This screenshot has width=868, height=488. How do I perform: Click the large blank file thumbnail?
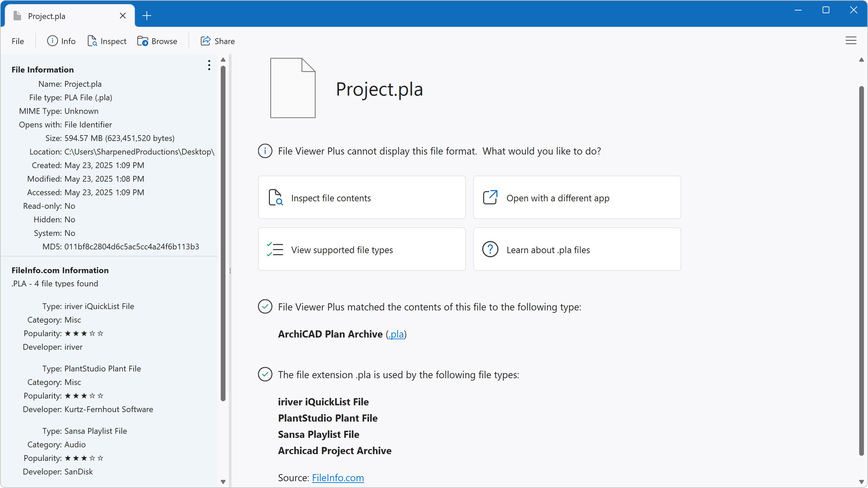(x=293, y=88)
